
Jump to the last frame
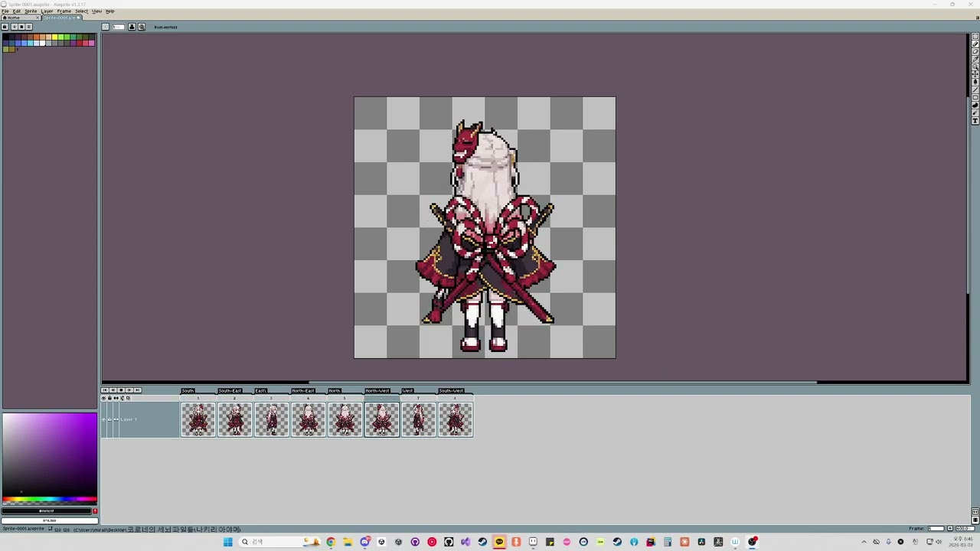pos(138,390)
